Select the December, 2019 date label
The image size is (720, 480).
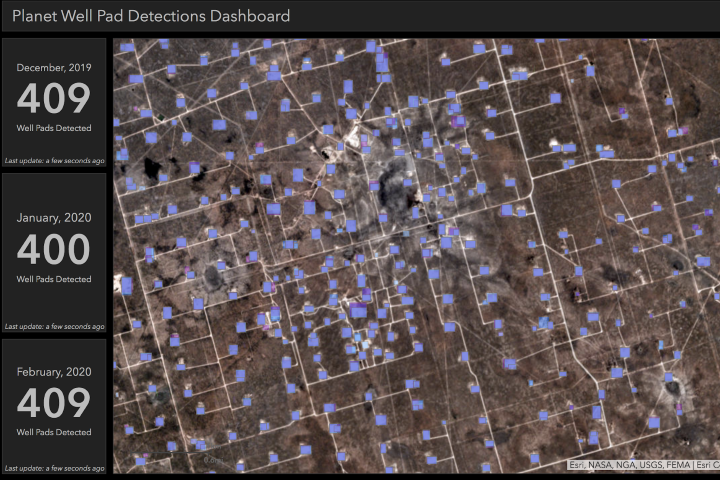pyautogui.click(x=54, y=68)
